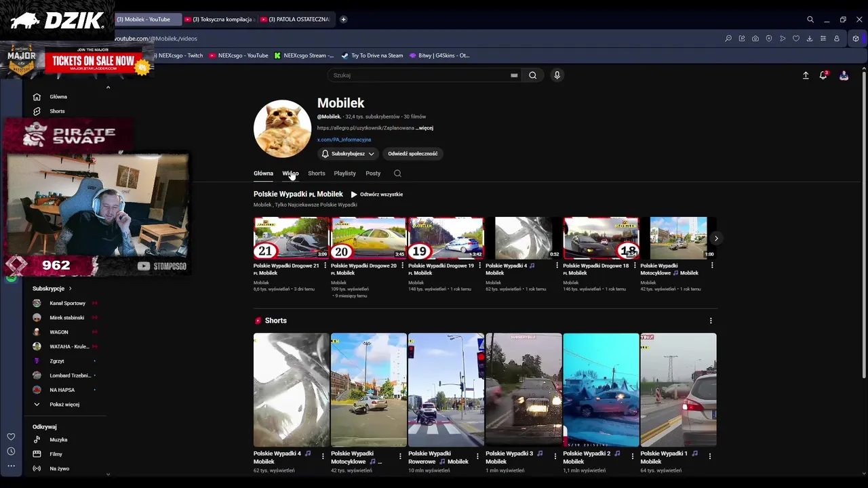Image resolution: width=868 pixels, height=488 pixels.
Task: Open the x.com/PA_Informacyjna link
Action: [x=344, y=140]
